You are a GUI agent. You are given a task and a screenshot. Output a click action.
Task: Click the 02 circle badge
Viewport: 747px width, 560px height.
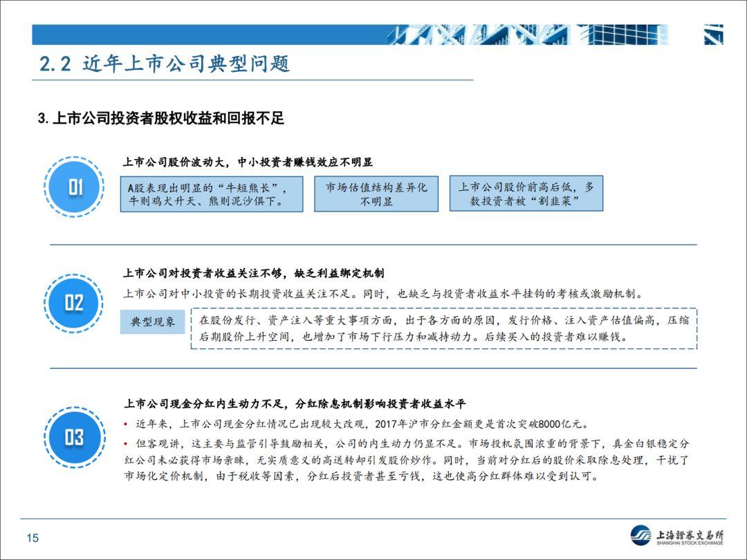pyautogui.click(x=74, y=304)
